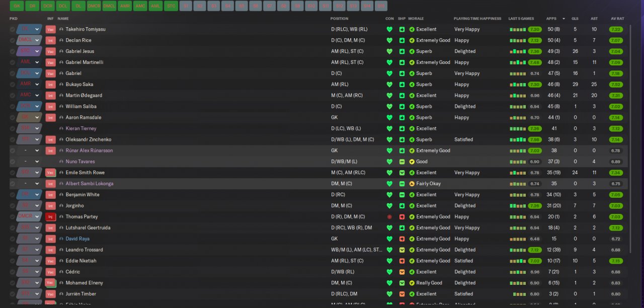This screenshot has height=308, width=644.
Task: Select the green AMC position button
Action: 140,6
